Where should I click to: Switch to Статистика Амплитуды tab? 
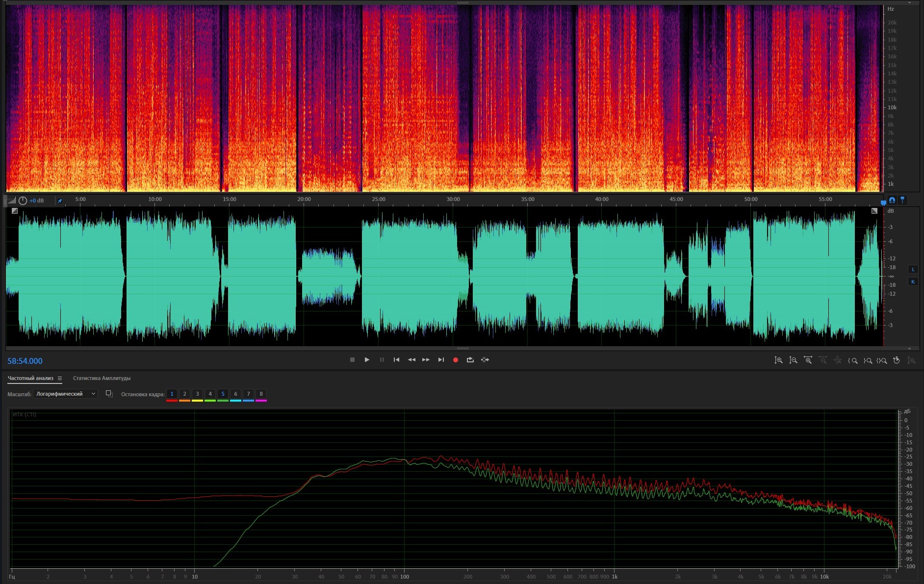click(102, 378)
